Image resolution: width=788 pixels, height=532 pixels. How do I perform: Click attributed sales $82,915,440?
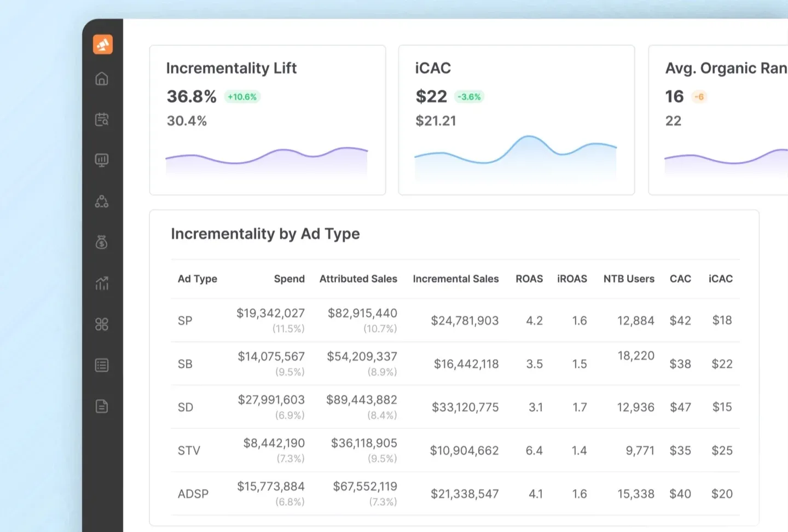(362, 313)
